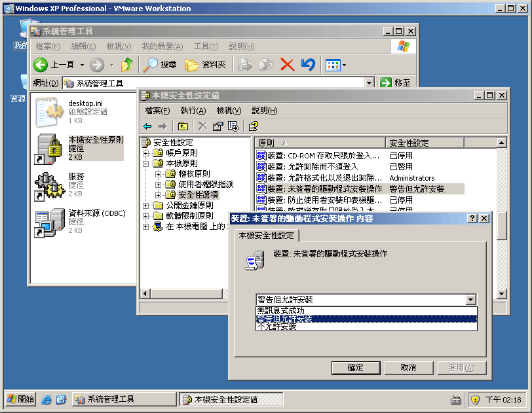Click the clock showing 下午 02:18
This screenshot has height=413, width=532.
click(503, 400)
